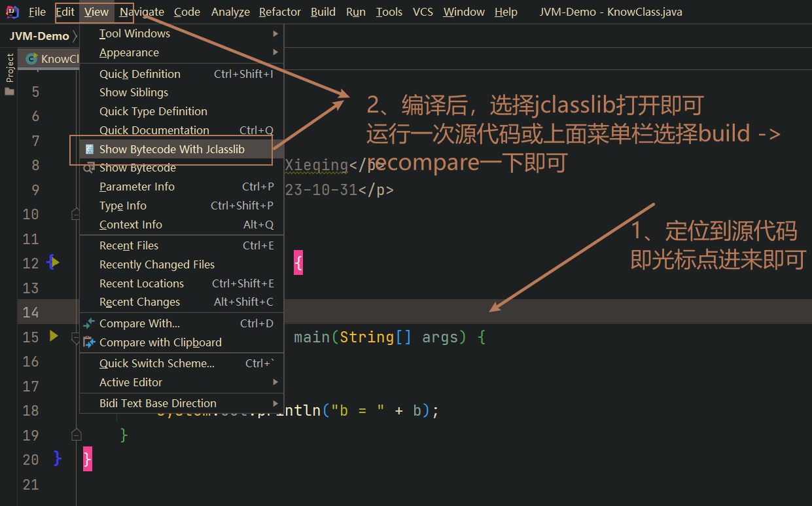812x506 pixels.
Task: Click the IntelliJ IDEA logo icon
Action: [x=12, y=12]
